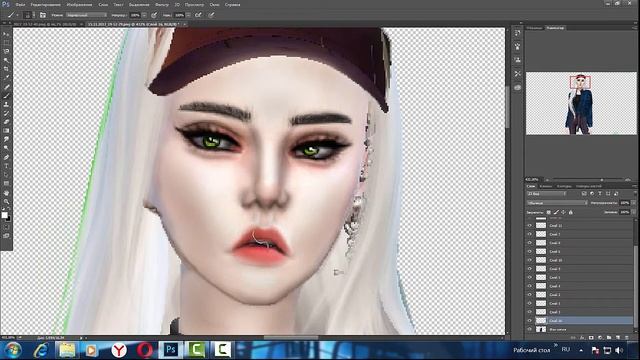Screen dimensions: 640x360
Task: Open Рабочий стол toolbar on taskbar
Action: point(531,350)
